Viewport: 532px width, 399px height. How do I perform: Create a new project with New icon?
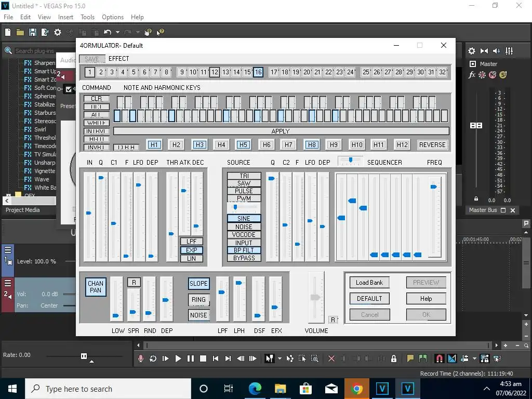coord(8,32)
